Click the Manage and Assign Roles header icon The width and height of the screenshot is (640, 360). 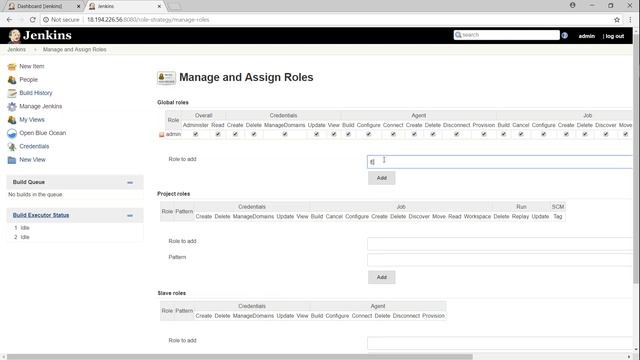(166, 78)
